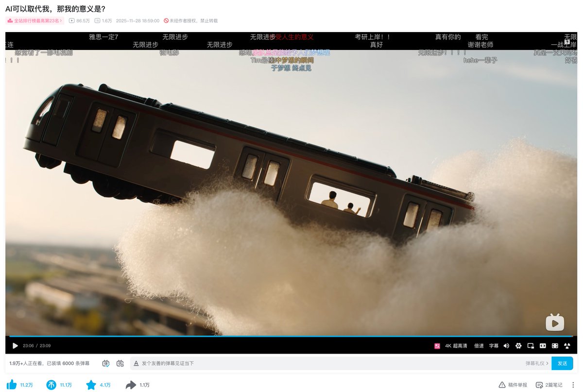Click the danmaku comment 真有你的
Image resolution: width=583 pixels, height=392 pixels.
[x=448, y=37]
